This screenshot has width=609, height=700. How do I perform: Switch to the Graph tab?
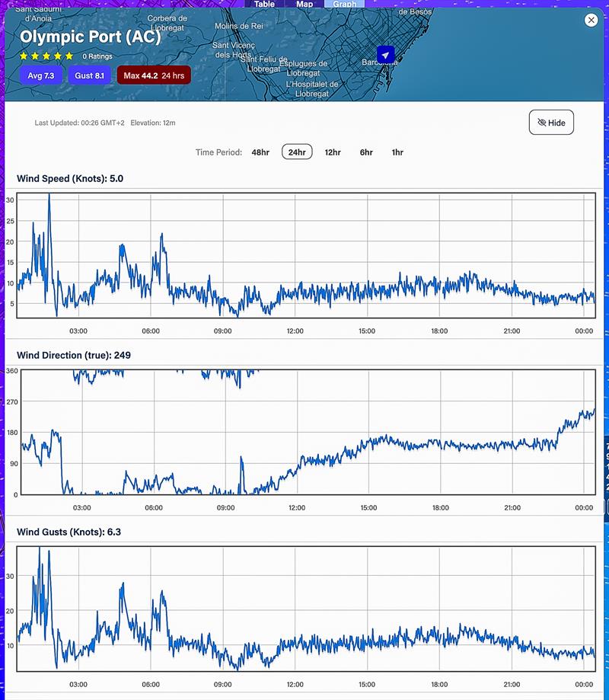344,4
